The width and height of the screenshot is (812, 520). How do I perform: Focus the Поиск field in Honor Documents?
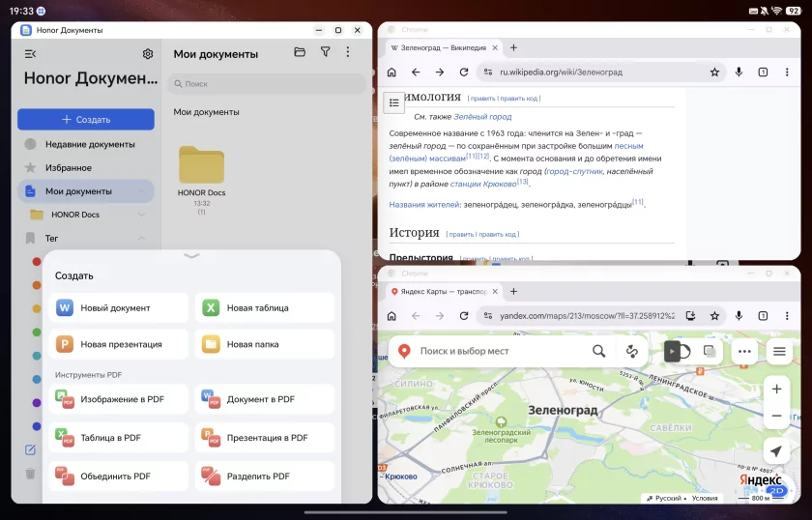pos(266,83)
